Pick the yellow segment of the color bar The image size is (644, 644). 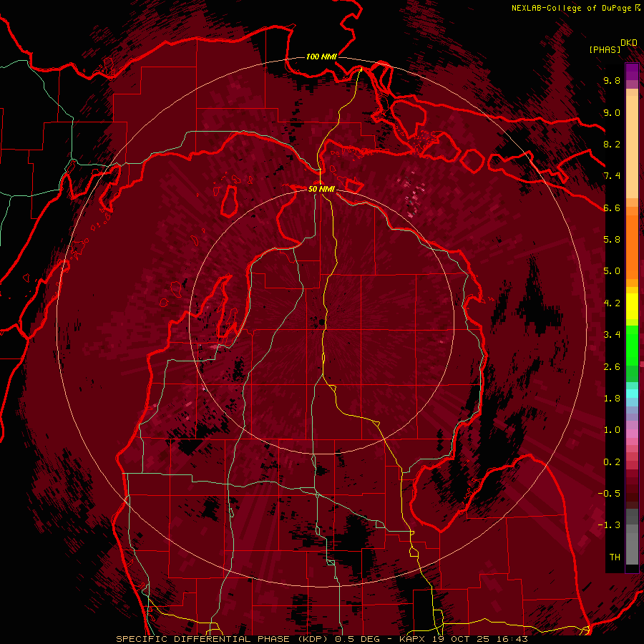point(632,306)
